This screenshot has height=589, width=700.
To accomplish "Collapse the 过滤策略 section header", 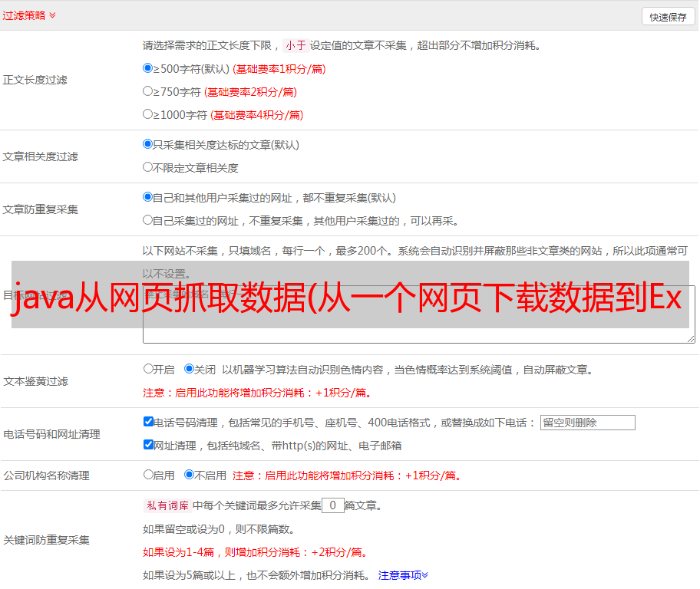I will tap(29, 15).
